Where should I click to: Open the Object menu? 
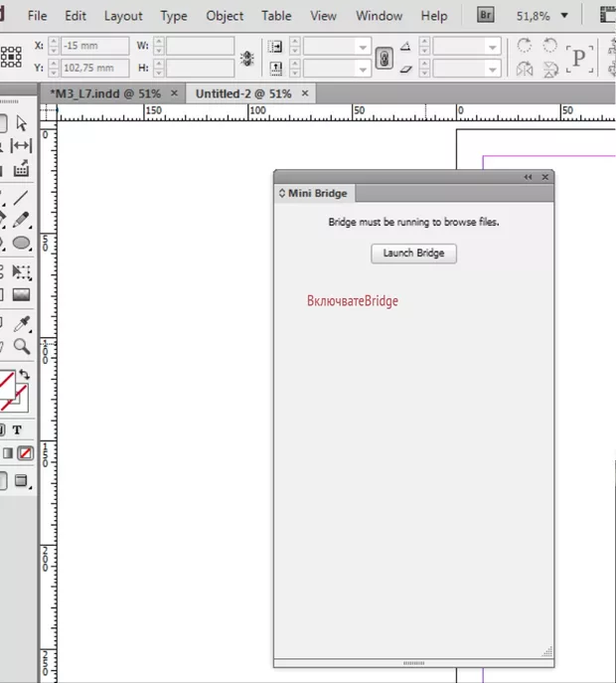[x=225, y=16]
